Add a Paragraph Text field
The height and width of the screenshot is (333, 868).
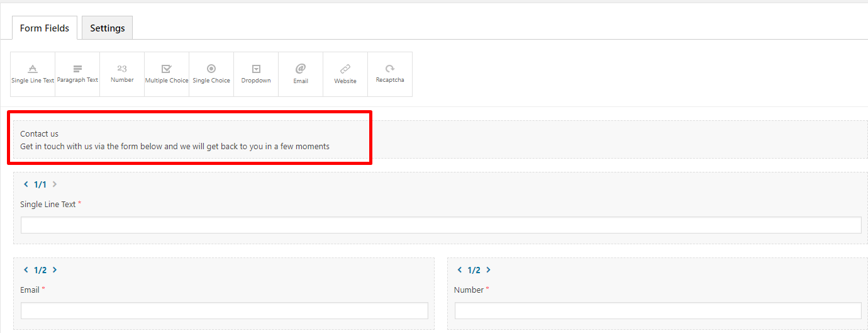coord(77,74)
